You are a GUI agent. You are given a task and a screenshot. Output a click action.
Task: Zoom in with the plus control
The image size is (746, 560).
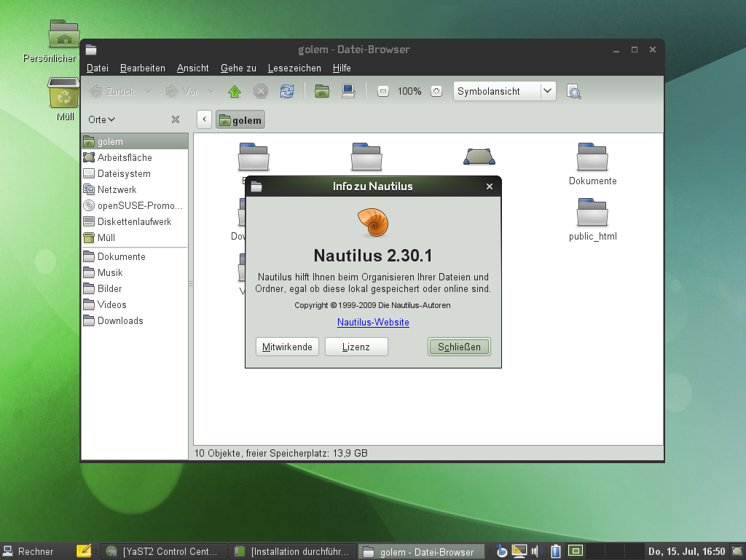coord(435,91)
